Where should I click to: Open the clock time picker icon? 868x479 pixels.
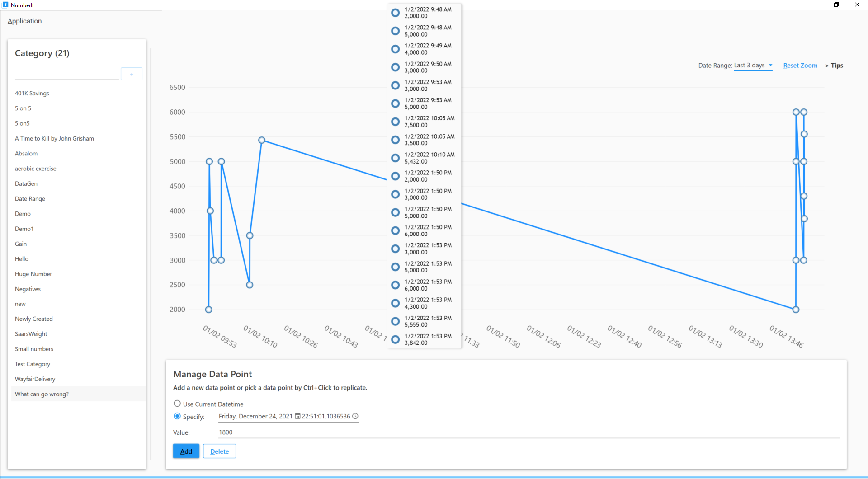(x=355, y=416)
